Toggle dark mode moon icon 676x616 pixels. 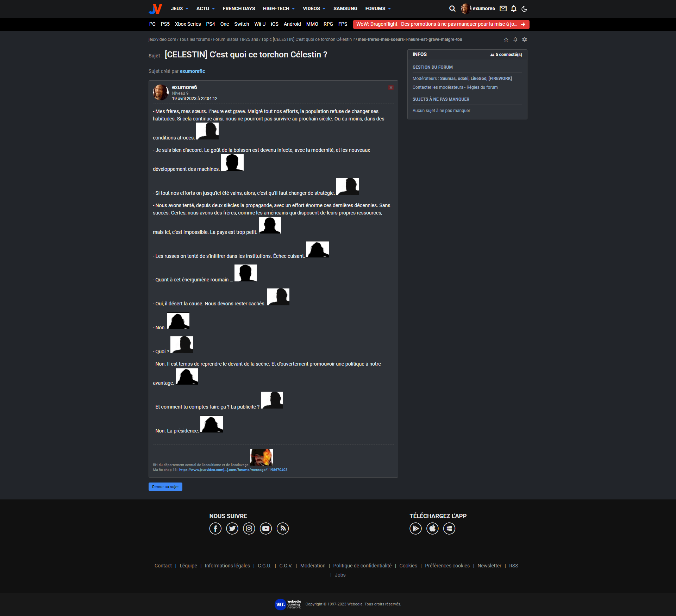tap(524, 8)
